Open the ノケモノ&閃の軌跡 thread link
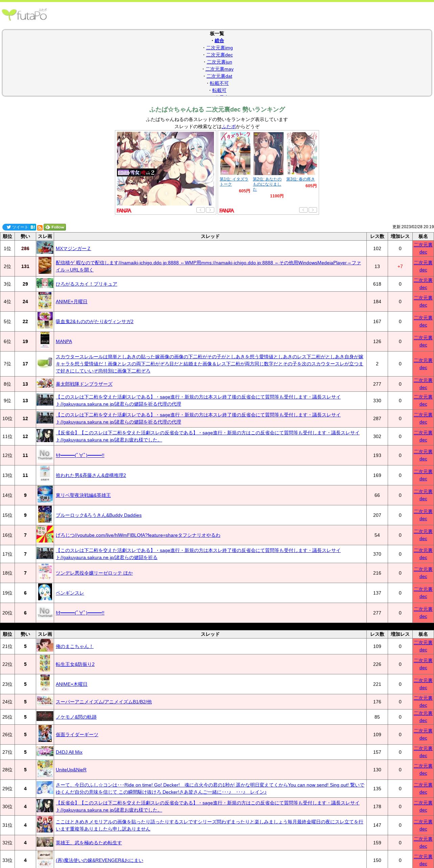 click(x=76, y=717)
